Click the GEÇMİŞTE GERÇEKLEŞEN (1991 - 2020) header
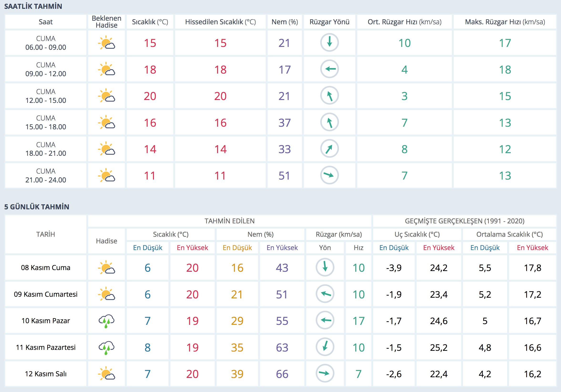 tap(464, 221)
